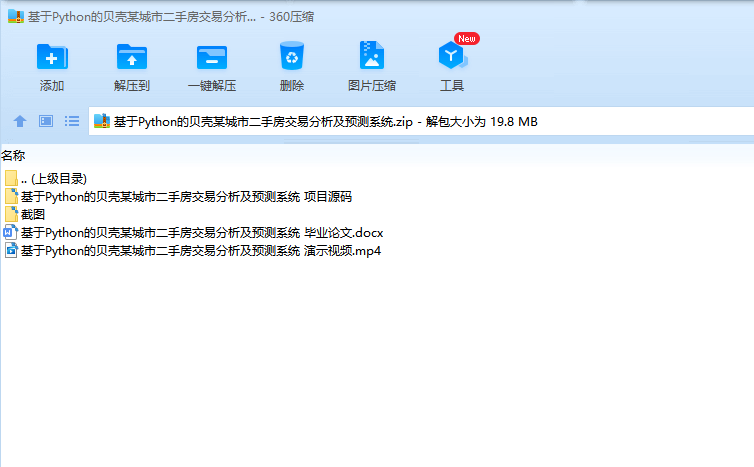Screen dimensions: 754x467
Task: Switch to the list view mode
Action: [72, 121]
